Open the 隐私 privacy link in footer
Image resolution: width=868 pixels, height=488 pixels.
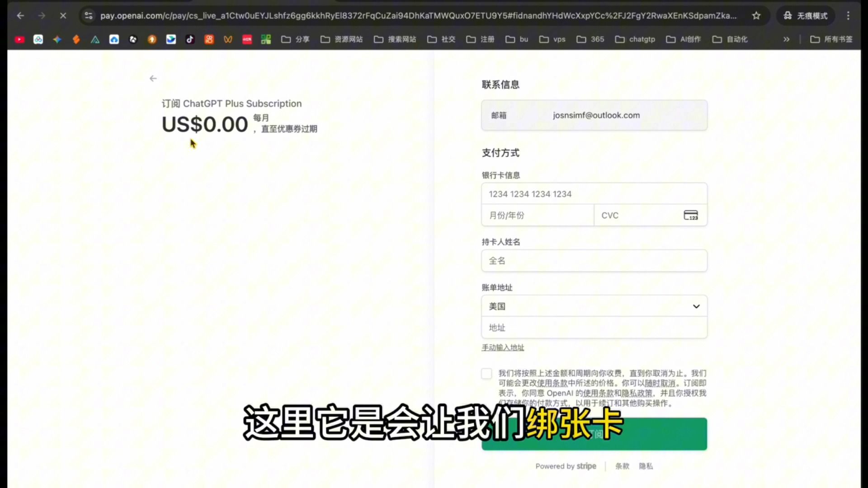(646, 466)
